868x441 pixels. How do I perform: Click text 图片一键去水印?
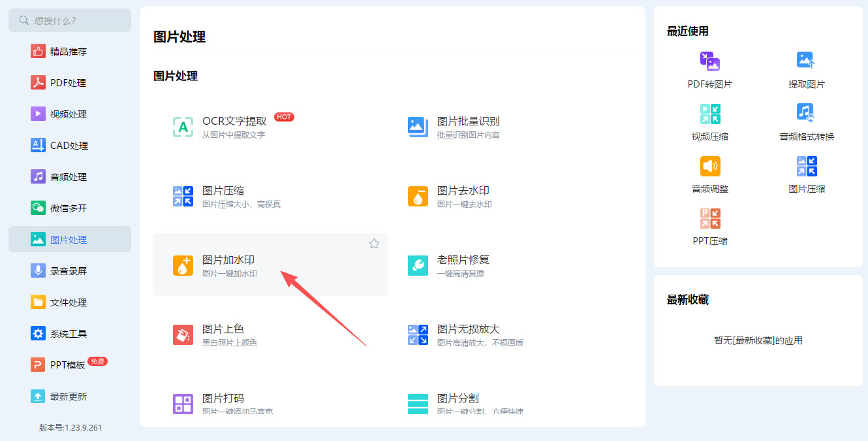click(x=465, y=204)
